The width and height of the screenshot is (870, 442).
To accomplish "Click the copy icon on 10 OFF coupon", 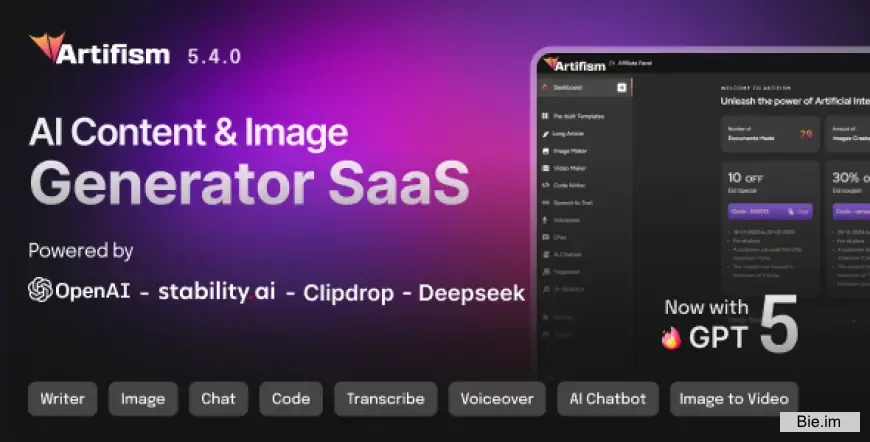I will 791,211.
